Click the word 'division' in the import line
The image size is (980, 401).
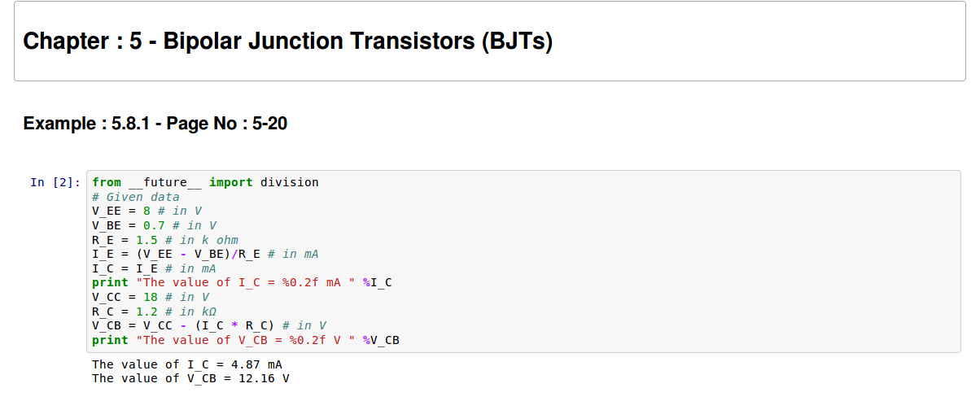(289, 182)
